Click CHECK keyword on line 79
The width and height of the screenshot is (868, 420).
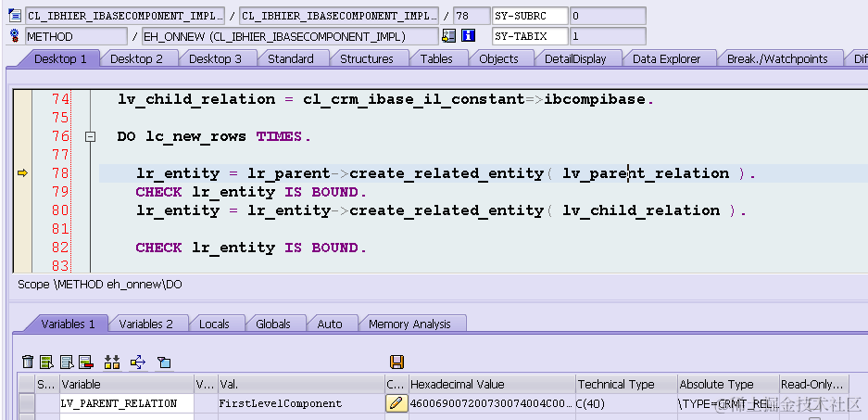[x=159, y=192]
